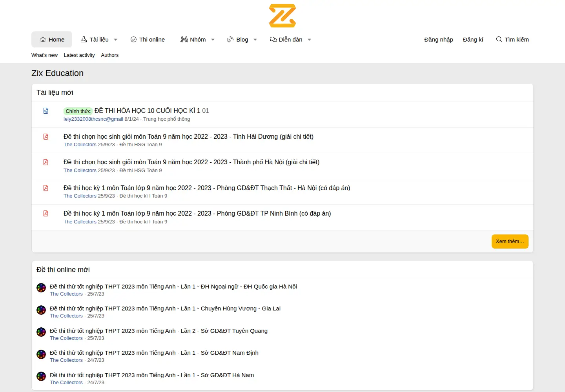Click the What's new link
The image size is (565, 392).
[44, 55]
